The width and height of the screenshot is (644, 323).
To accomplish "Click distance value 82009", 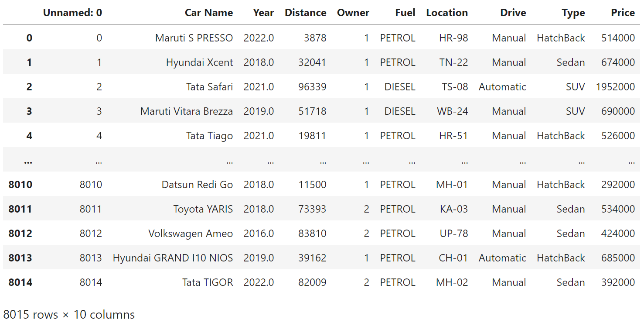I will (313, 282).
